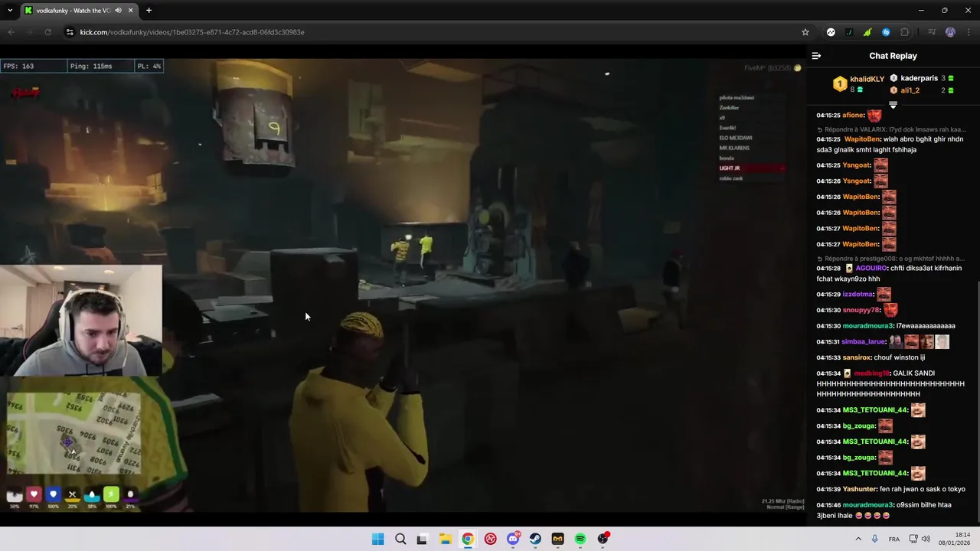The image size is (980, 551).
Task: Click the medking10 username
Action: (871, 373)
